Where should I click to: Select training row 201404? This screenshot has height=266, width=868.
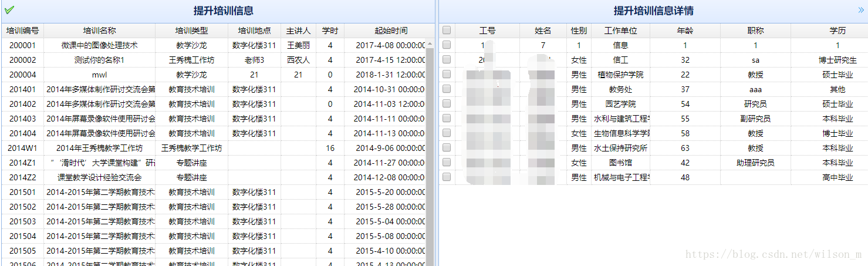pyautogui.click(x=214, y=133)
